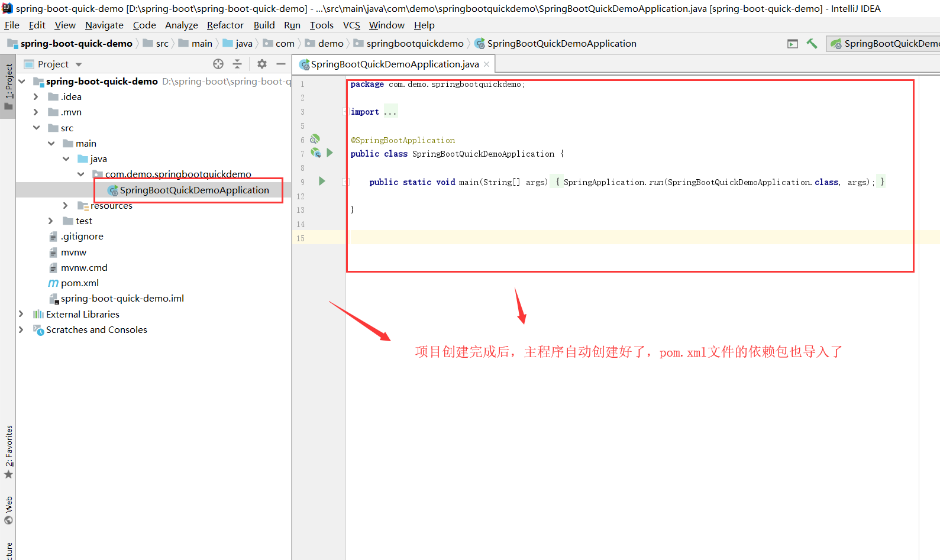Open the Run menu
940x560 pixels.
(x=292, y=25)
